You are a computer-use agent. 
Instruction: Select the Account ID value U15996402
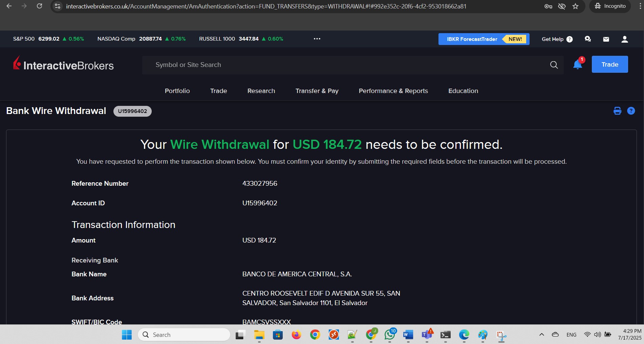(x=260, y=203)
